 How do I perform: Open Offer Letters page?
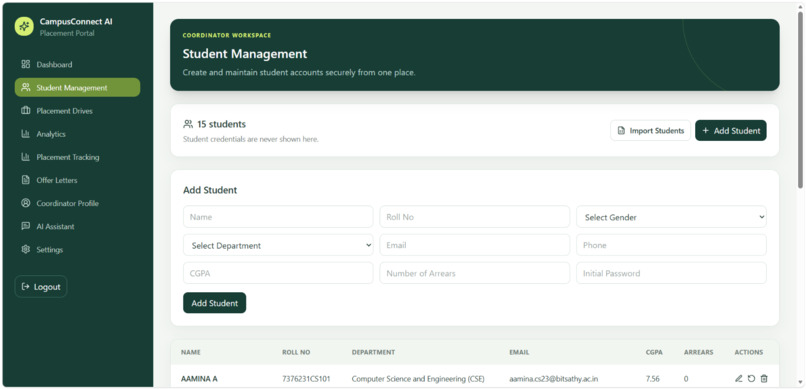[77, 180]
